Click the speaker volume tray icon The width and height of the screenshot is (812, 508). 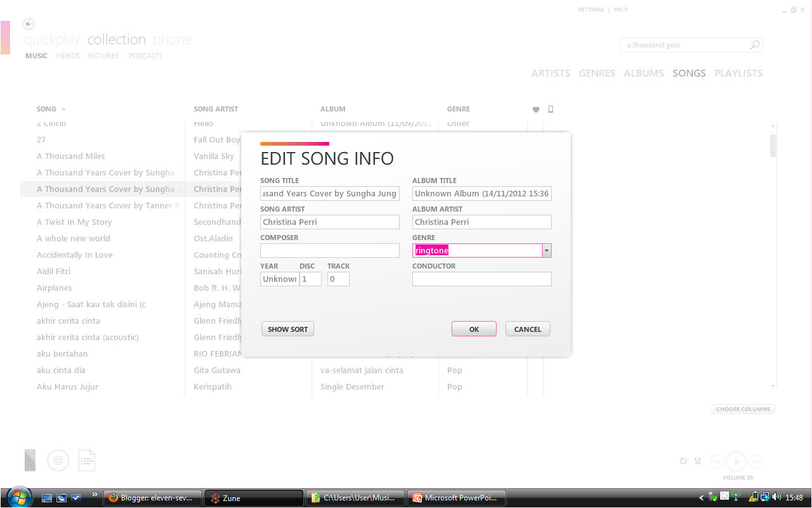click(777, 497)
